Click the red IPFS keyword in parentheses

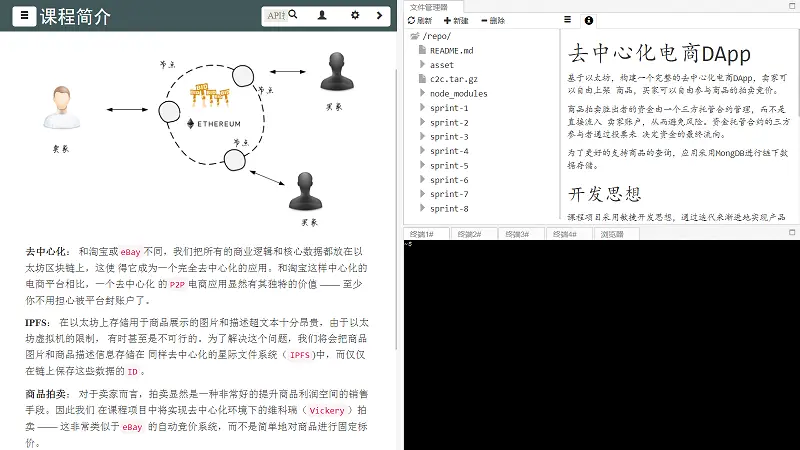(x=299, y=355)
